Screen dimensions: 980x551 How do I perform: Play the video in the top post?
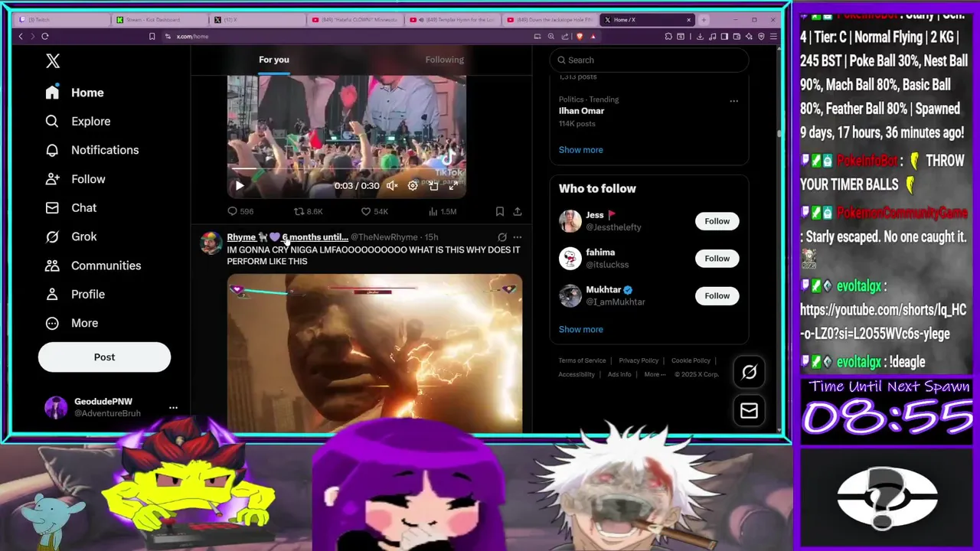[x=240, y=185]
